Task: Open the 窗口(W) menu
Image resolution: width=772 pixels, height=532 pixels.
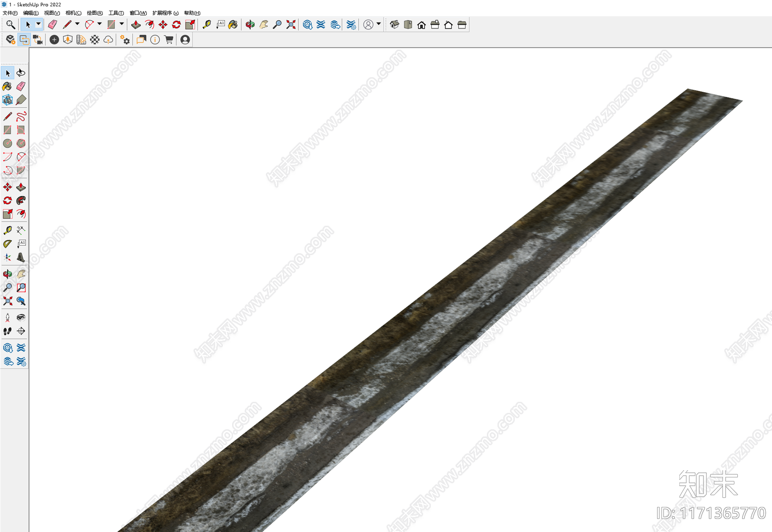Action: coord(138,13)
